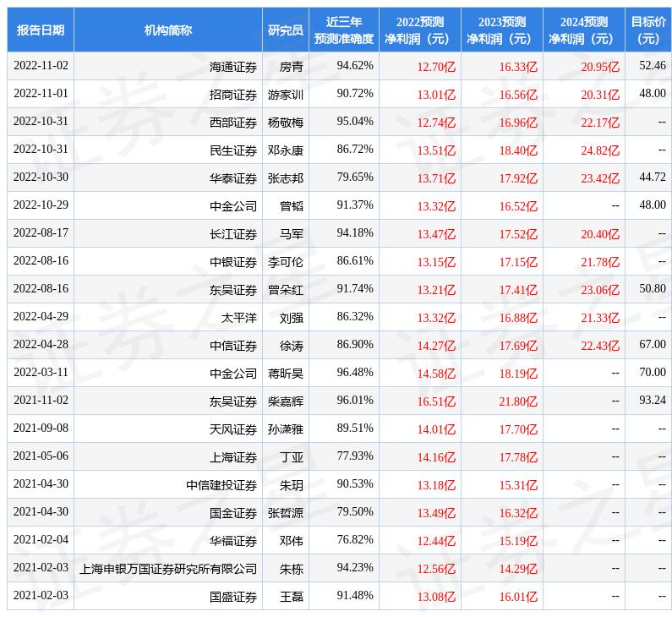Click the target price 52.46

[653, 66]
